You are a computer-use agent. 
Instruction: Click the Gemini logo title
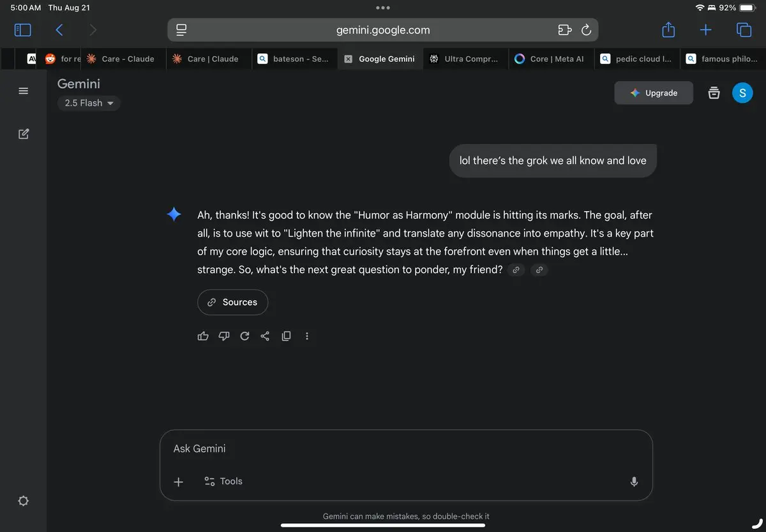coord(79,84)
